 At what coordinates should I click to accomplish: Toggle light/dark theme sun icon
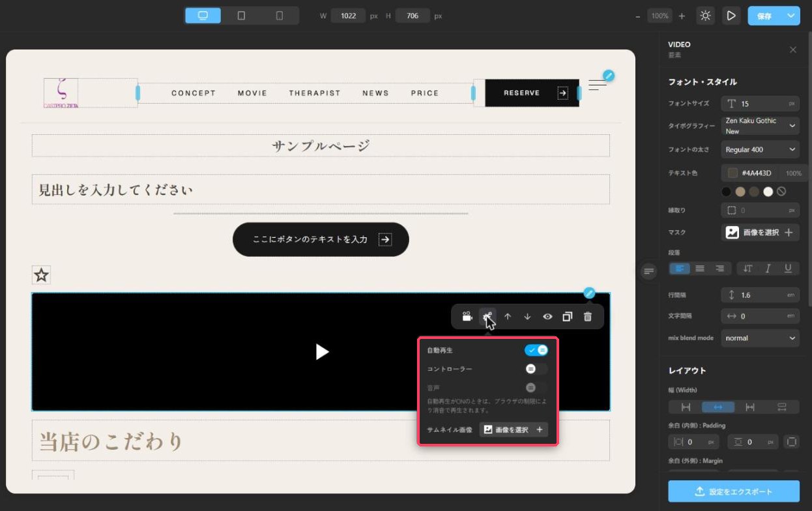(705, 16)
